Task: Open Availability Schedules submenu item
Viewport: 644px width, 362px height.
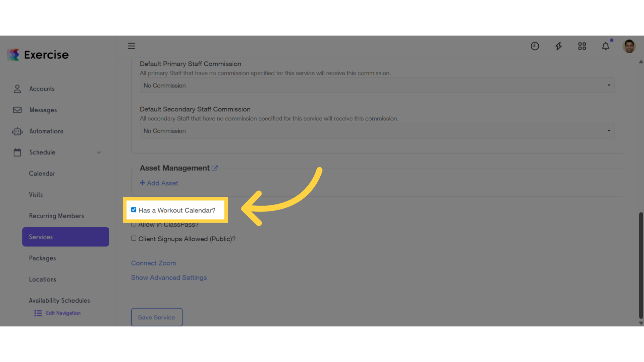Action: 59,301
